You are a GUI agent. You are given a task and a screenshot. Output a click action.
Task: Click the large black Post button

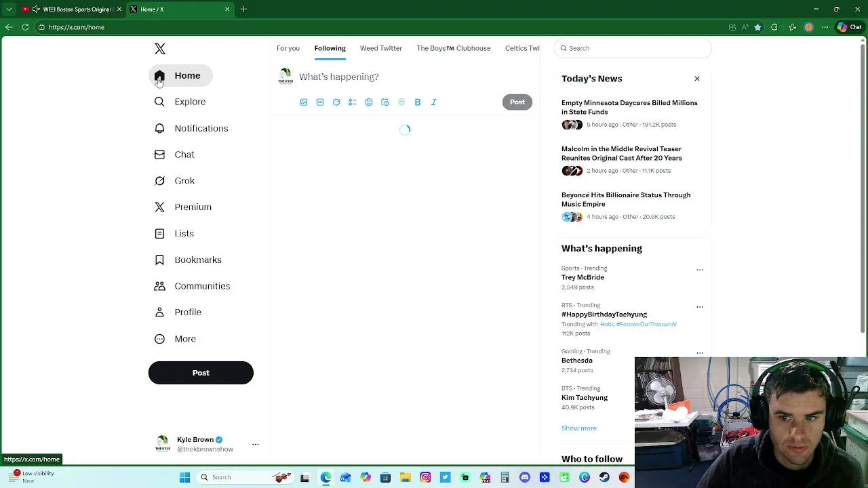[x=201, y=373]
